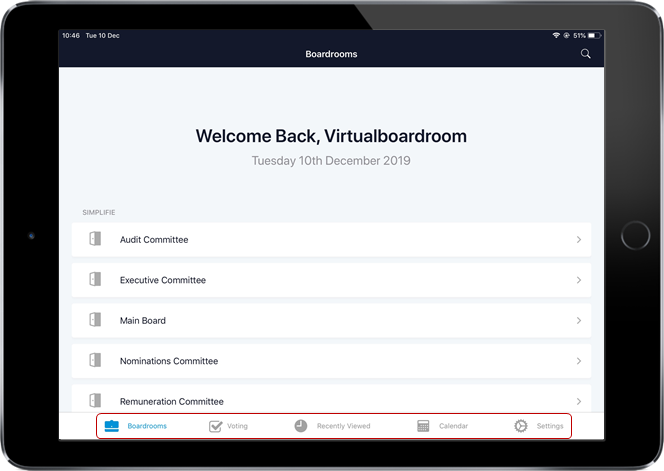Switch to the Voting tab label
Viewport: 664px width, 471px height.
[x=237, y=426]
